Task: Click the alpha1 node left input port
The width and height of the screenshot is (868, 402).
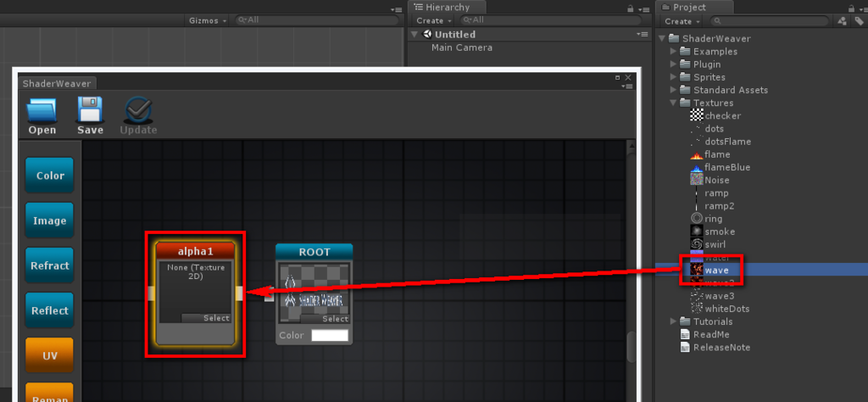Action: tap(153, 293)
